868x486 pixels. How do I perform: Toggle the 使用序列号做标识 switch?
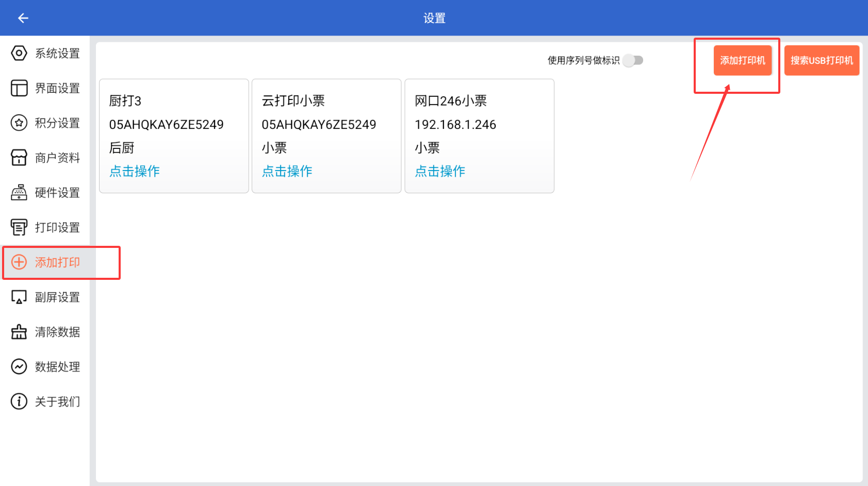pyautogui.click(x=633, y=60)
